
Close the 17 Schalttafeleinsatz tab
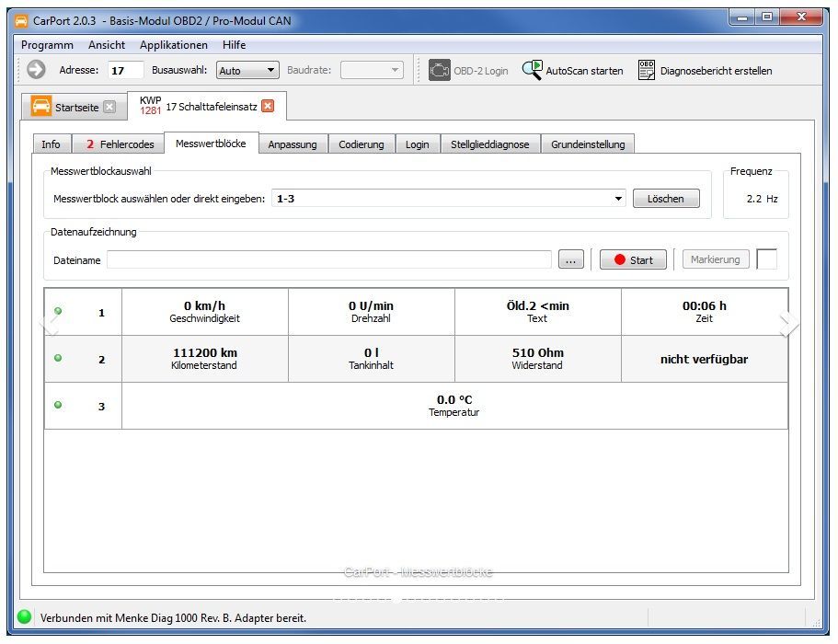268,106
